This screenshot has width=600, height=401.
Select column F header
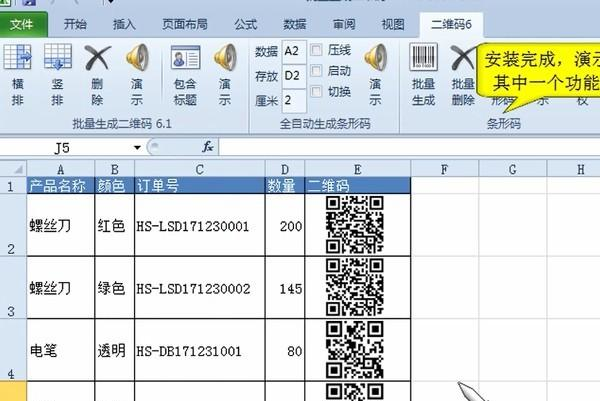point(444,169)
